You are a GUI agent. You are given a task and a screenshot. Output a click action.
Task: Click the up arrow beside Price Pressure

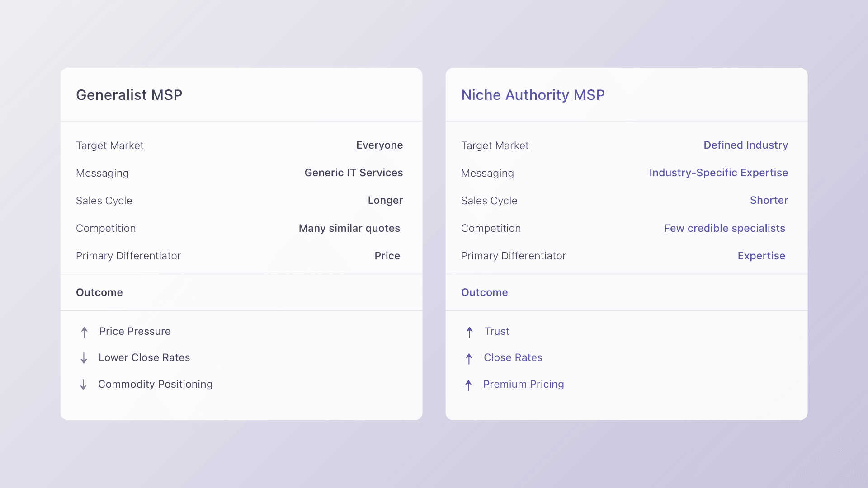pyautogui.click(x=84, y=332)
